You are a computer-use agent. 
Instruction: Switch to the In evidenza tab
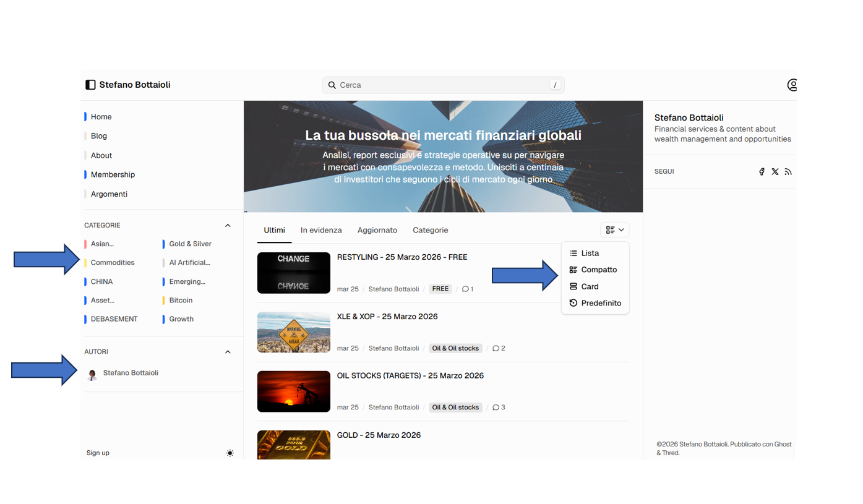click(x=321, y=230)
